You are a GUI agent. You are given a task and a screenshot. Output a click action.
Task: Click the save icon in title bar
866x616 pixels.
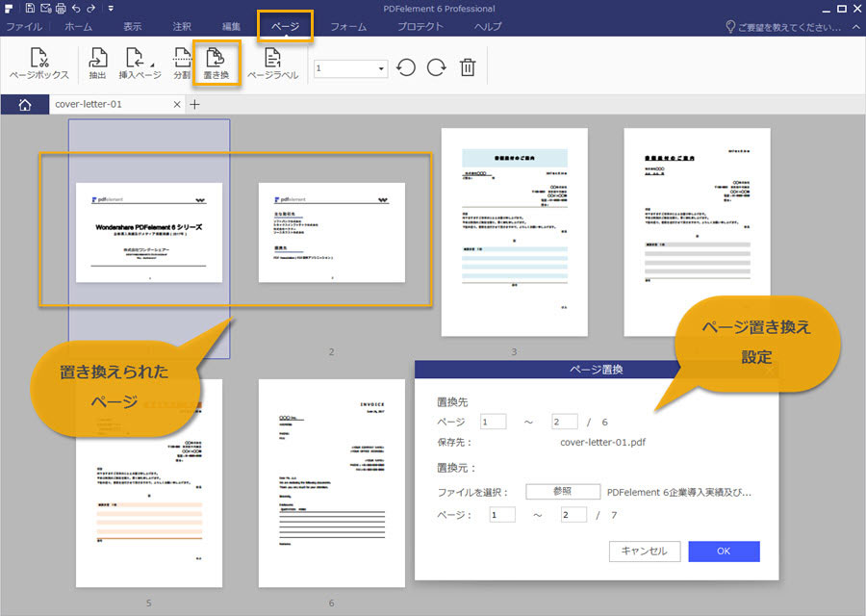pyautogui.click(x=31, y=9)
